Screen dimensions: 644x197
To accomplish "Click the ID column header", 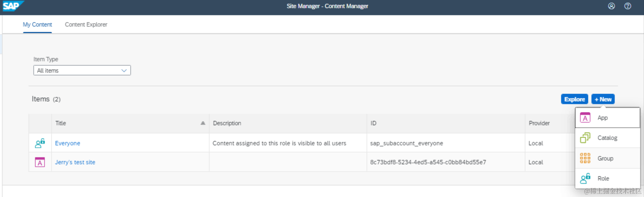I will [x=446, y=123].
